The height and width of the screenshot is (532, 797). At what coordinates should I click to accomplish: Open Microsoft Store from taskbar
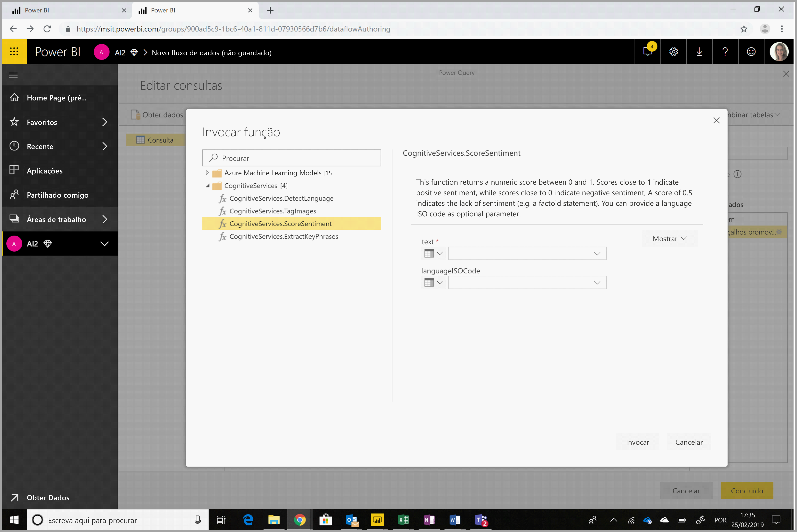pyautogui.click(x=325, y=520)
